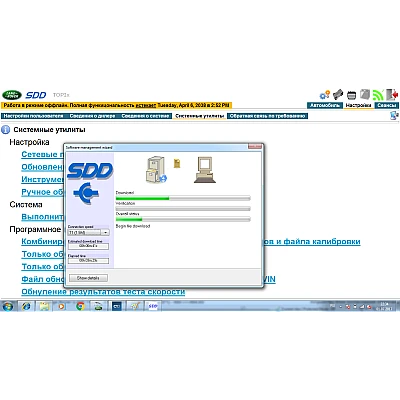
Task: Open the Сетевые link
Action: [x=42, y=154]
